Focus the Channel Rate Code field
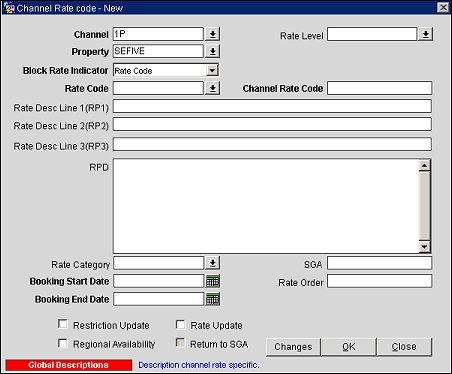Viewport: 452px width, 374px height. [379, 88]
